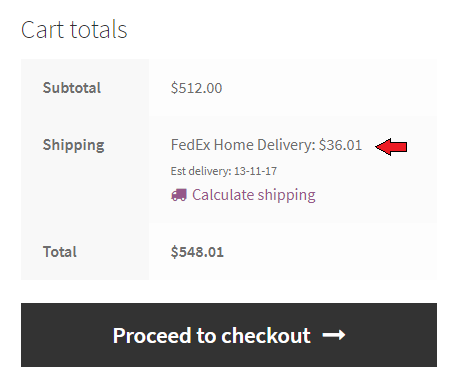
Task: Click the word Delivery in FedEx method
Action: (286, 146)
